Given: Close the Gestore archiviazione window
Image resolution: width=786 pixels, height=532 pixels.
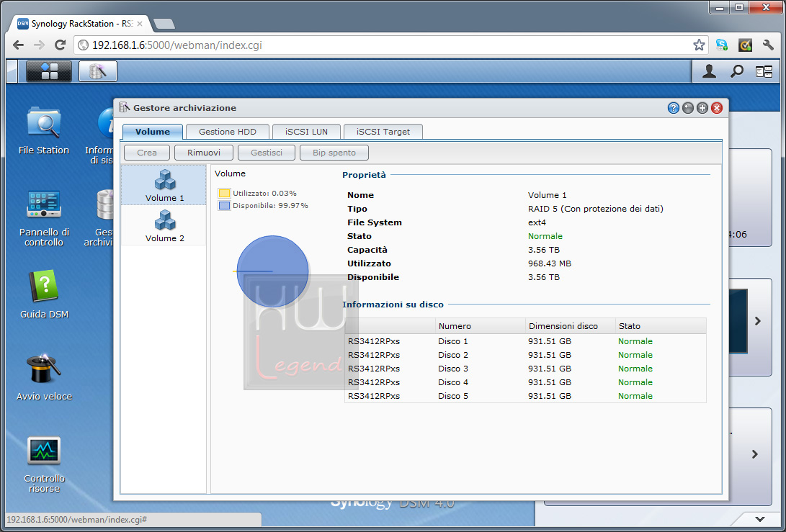Looking at the screenshot, I should 717,108.
